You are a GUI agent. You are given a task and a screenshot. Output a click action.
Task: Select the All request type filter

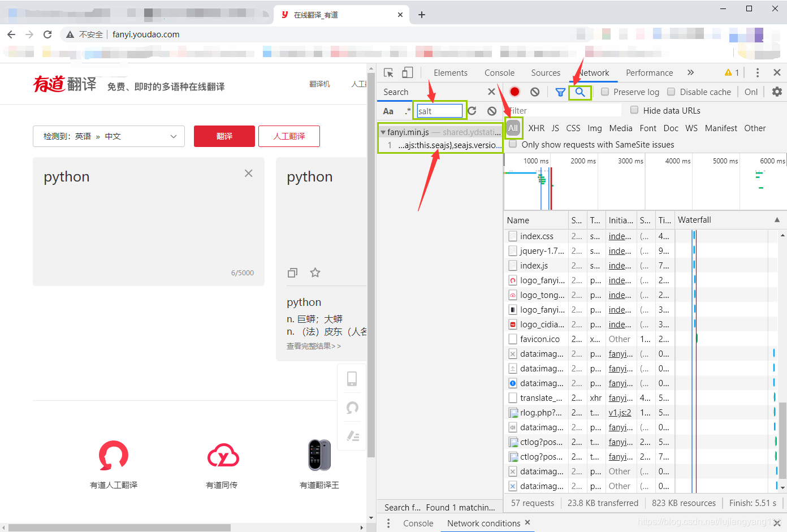[x=513, y=128]
